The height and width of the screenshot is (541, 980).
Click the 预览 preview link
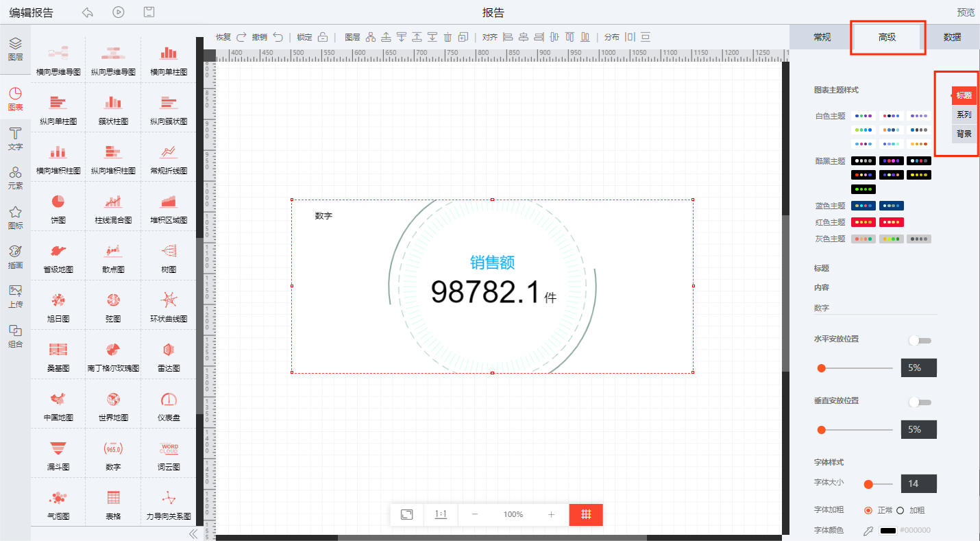coord(965,12)
